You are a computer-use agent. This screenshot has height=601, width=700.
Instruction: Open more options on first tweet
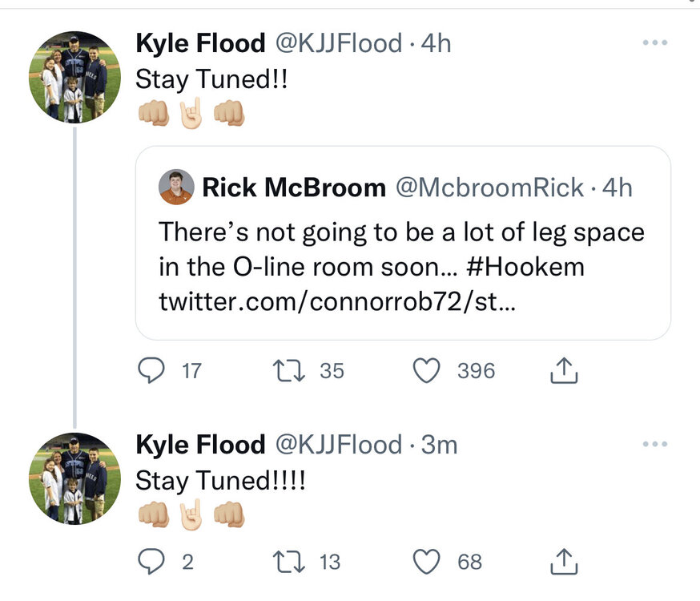pos(654,42)
